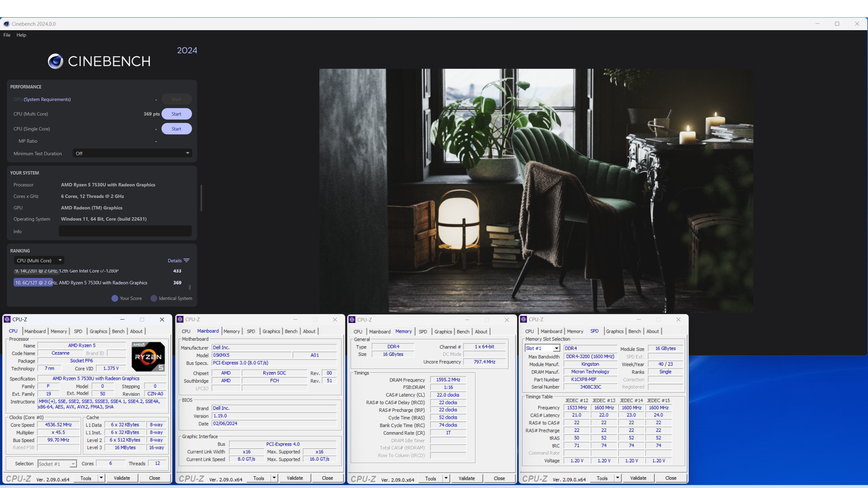Switch to Mainboard tab in first CPU-Z
The width and height of the screenshot is (868, 488).
click(x=35, y=331)
